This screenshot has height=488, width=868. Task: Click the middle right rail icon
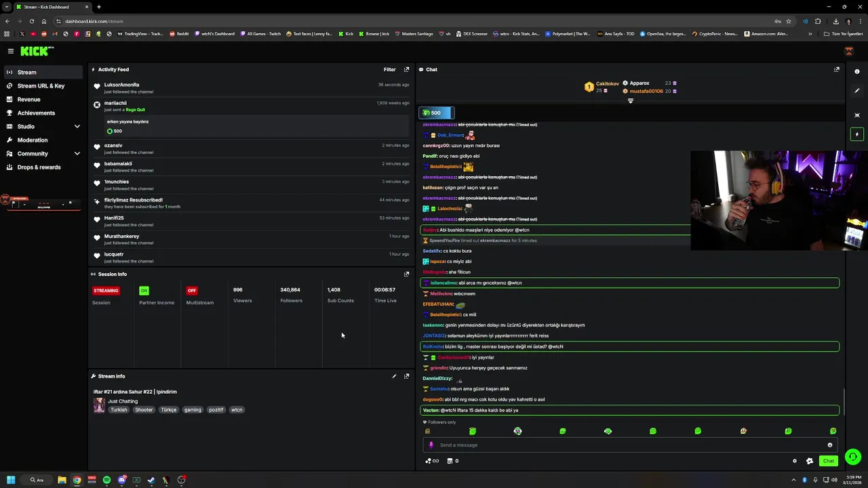coord(857,115)
